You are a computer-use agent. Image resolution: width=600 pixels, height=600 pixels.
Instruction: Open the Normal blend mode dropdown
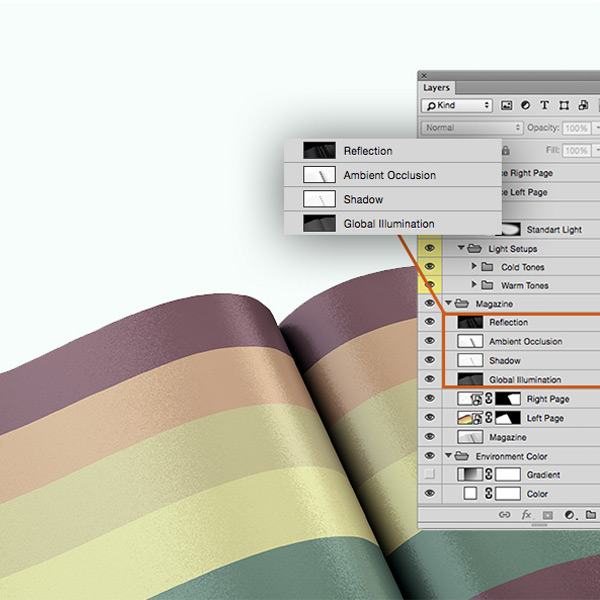pyautogui.click(x=472, y=128)
